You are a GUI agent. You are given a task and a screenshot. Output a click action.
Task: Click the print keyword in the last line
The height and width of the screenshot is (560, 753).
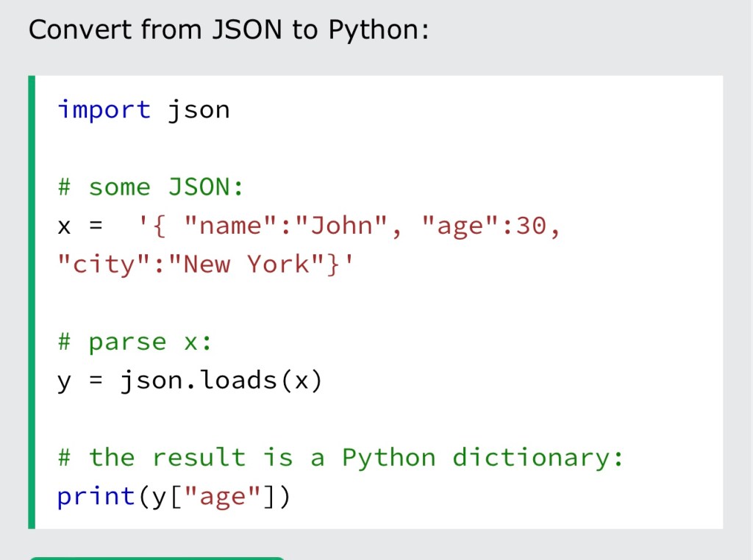[x=96, y=497]
